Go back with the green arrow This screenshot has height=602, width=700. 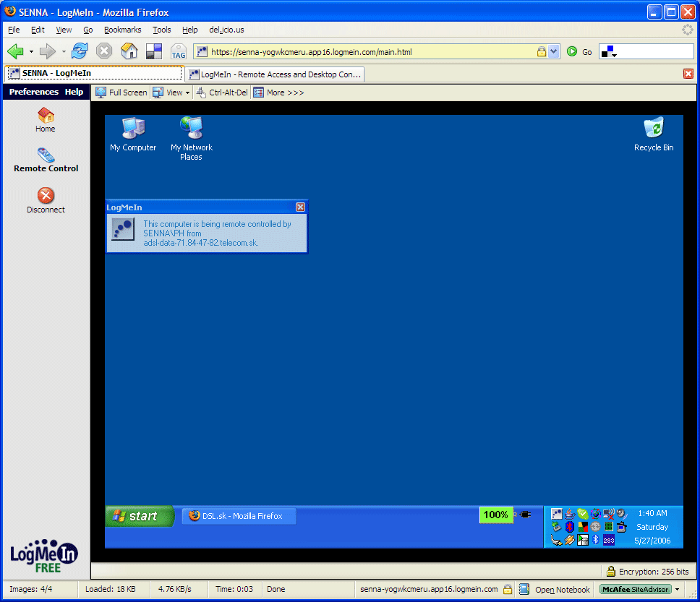[x=16, y=51]
